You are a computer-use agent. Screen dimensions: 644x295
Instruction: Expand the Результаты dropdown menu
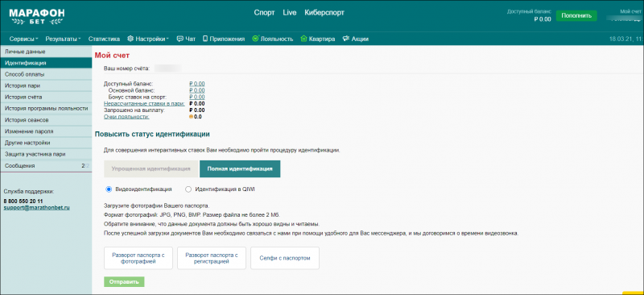[64, 39]
